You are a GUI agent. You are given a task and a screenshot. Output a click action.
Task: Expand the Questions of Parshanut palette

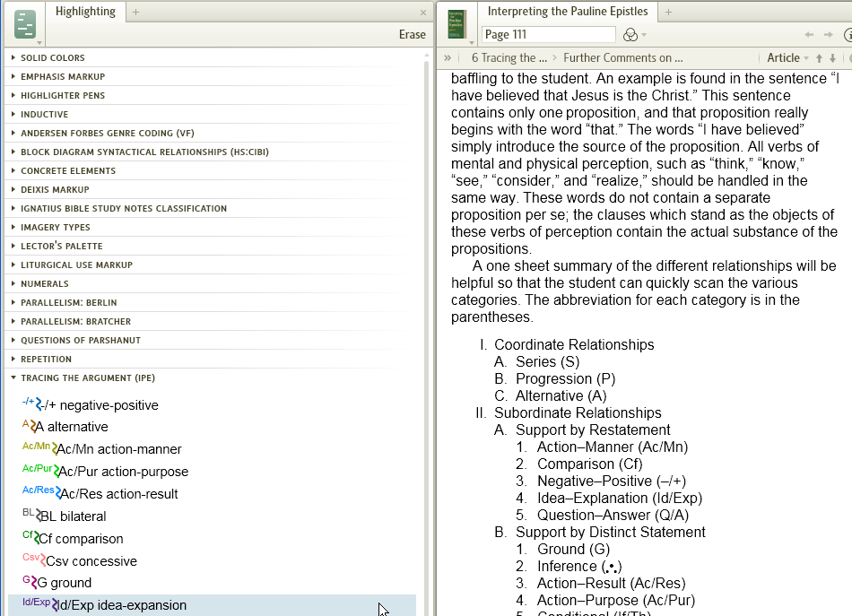pyautogui.click(x=13, y=340)
